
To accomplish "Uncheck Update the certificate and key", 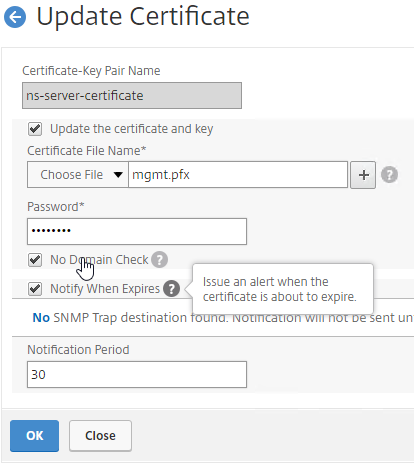I will 35,129.
